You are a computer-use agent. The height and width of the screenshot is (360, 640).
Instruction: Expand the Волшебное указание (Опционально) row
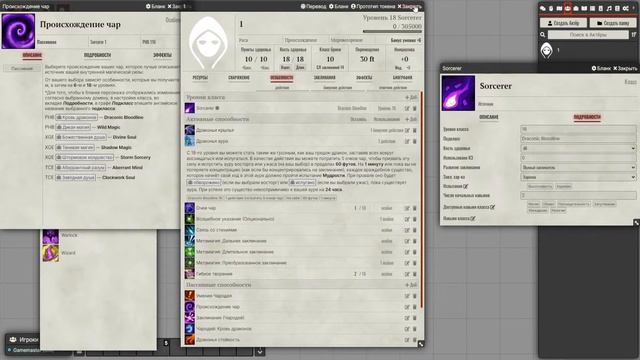[235, 219]
